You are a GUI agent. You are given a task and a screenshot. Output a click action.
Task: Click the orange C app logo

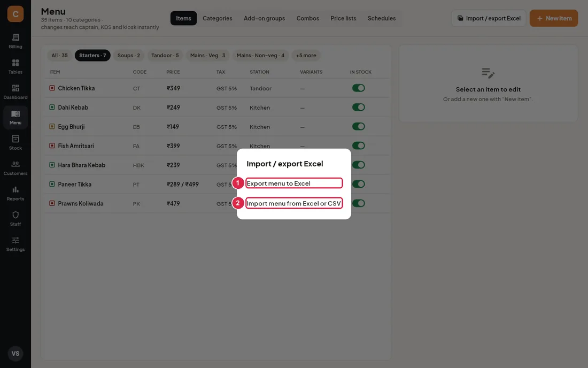point(16,14)
